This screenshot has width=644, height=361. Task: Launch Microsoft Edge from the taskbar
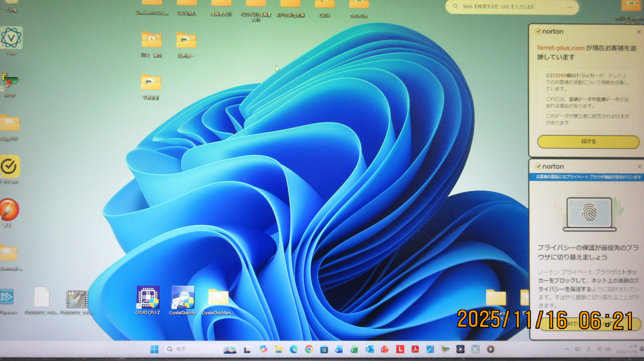click(x=294, y=349)
